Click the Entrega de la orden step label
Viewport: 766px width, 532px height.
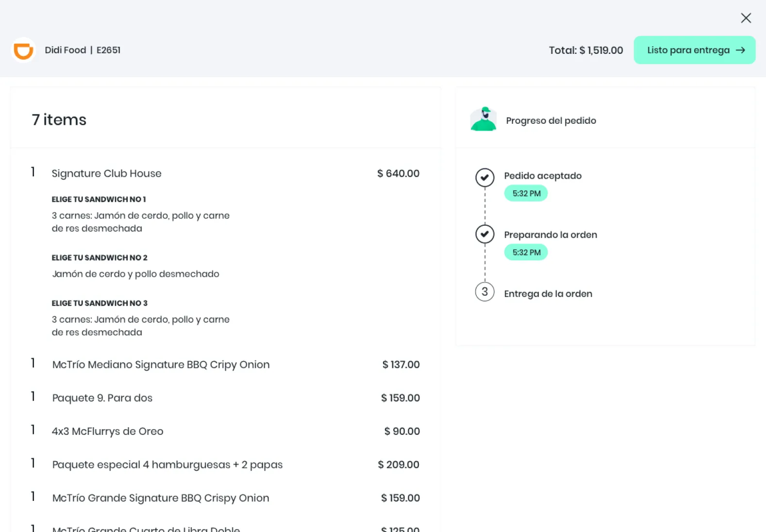point(548,294)
